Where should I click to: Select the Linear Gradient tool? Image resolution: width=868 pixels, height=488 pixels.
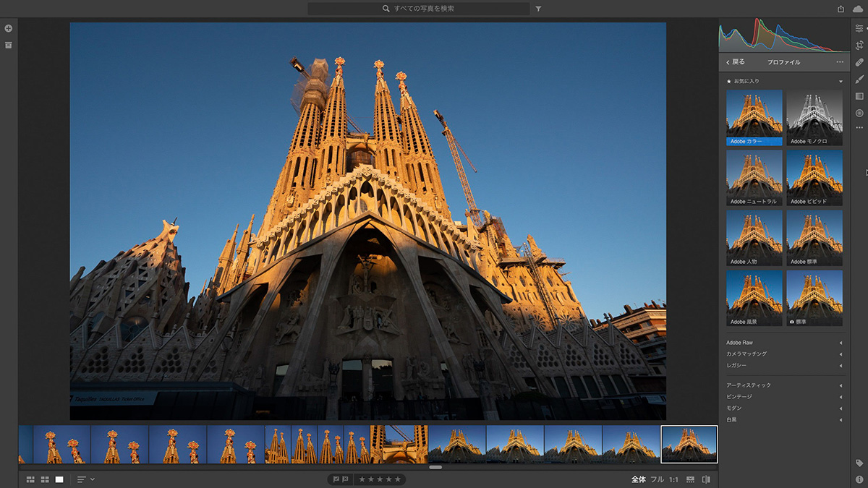click(859, 96)
